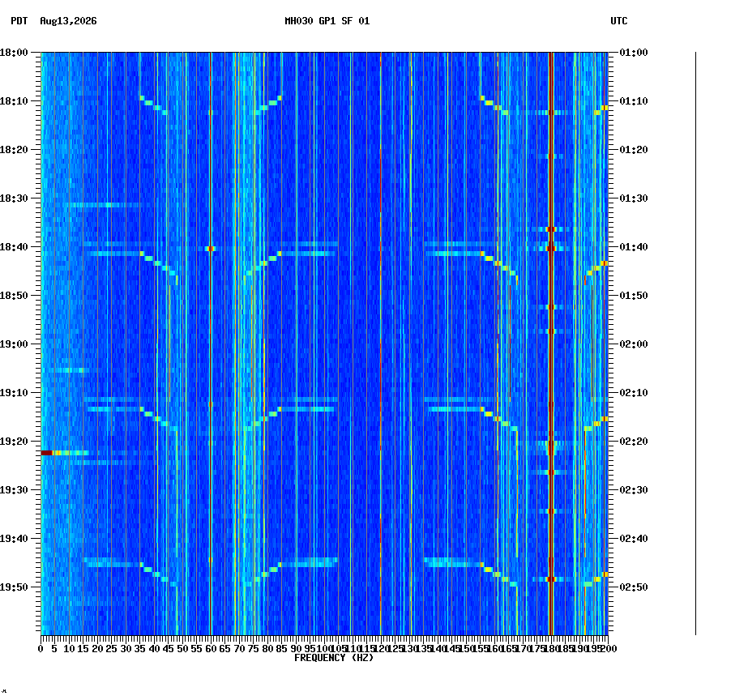Click the FREQUENCY (HZ) axis title
731x700 pixels.
(334, 658)
